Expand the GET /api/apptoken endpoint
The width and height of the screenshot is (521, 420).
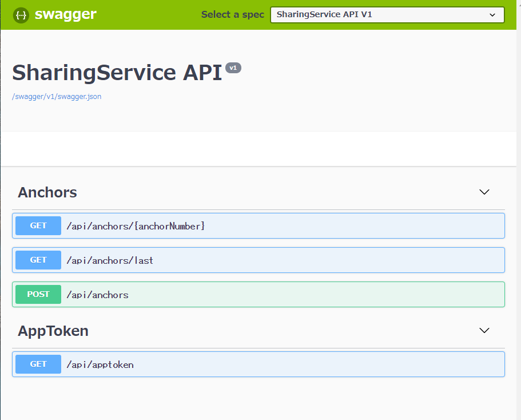click(x=258, y=364)
